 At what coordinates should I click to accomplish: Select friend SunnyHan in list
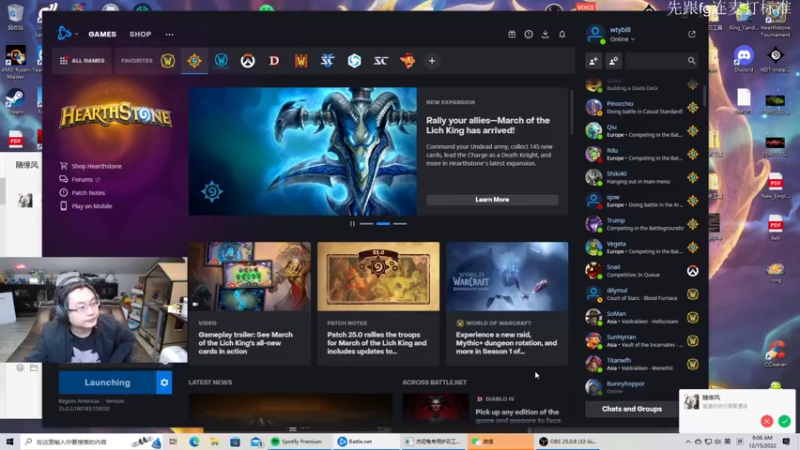[x=642, y=341]
